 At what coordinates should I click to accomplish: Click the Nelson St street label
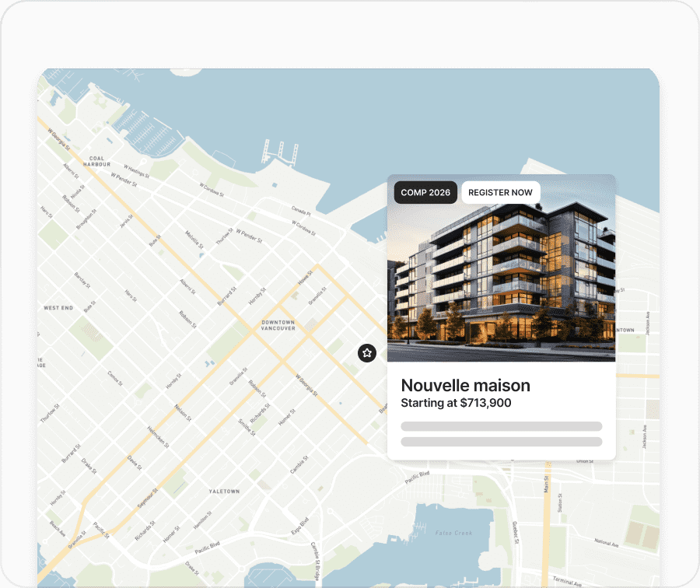pos(183,413)
